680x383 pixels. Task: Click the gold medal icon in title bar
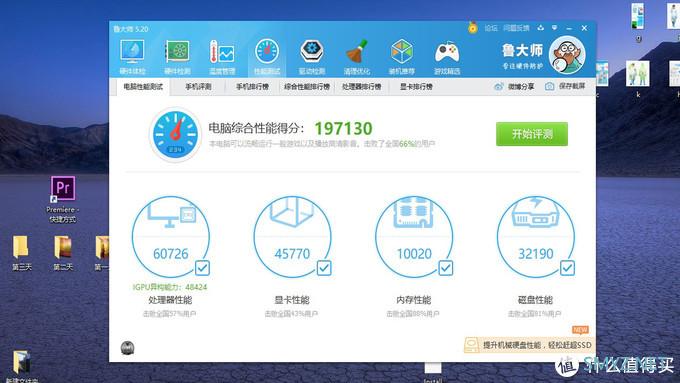[x=473, y=28]
